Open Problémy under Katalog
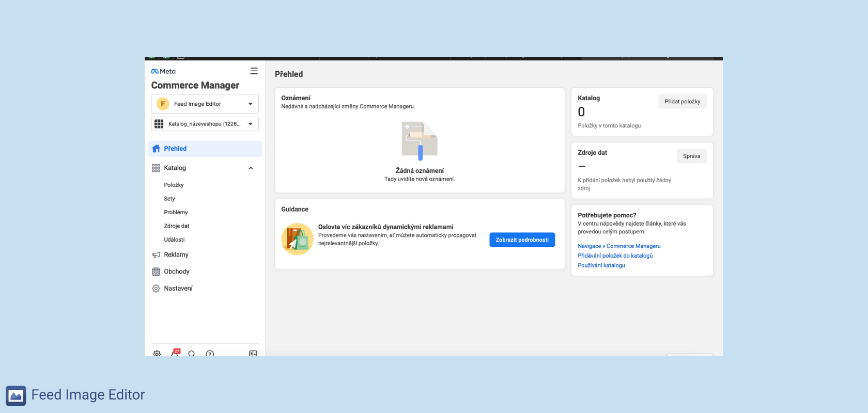The height and width of the screenshot is (413, 868). (176, 212)
